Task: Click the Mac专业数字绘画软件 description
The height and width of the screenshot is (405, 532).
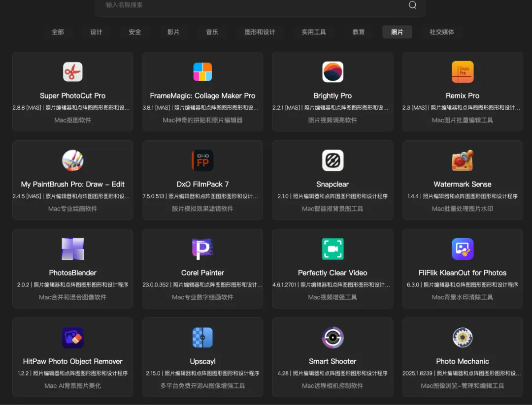Action: (202, 297)
